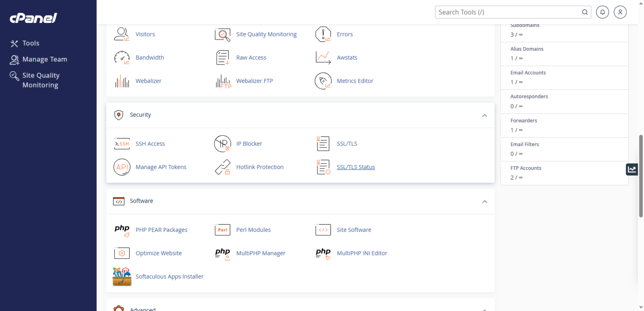Click the Optimize Website link
Image resolution: width=644 pixels, height=311 pixels.
[159, 253]
